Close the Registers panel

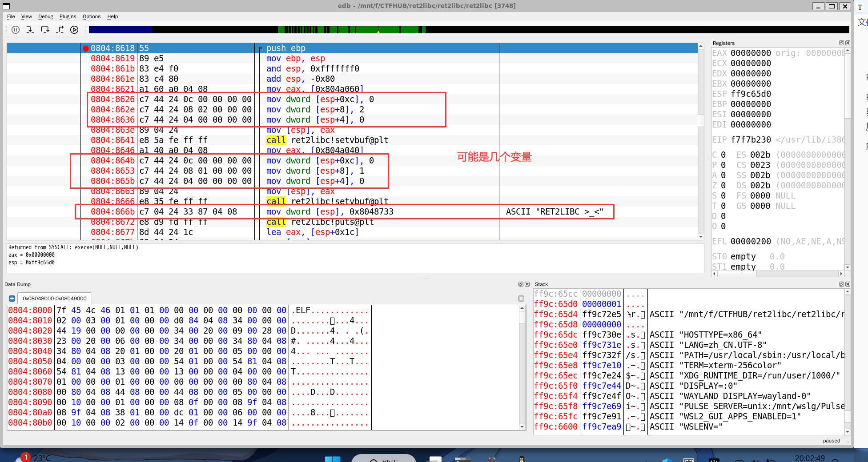point(848,43)
